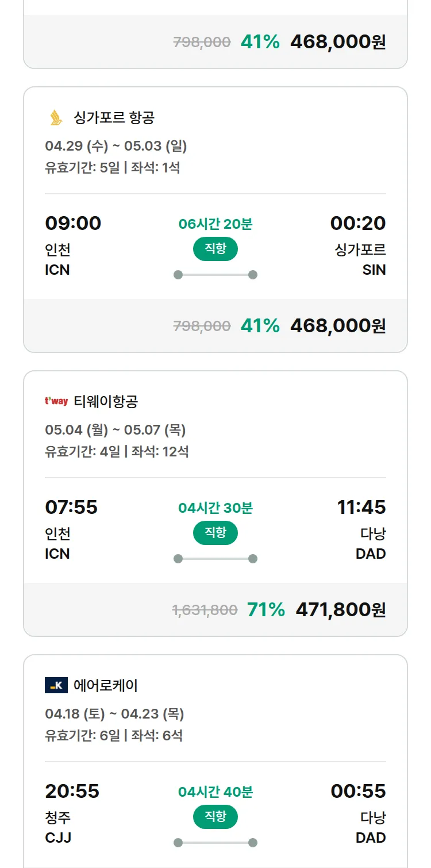Click the 05.04 (월) ~ 05.07 (목) dates
This screenshot has height=868, width=431.
[116, 430]
